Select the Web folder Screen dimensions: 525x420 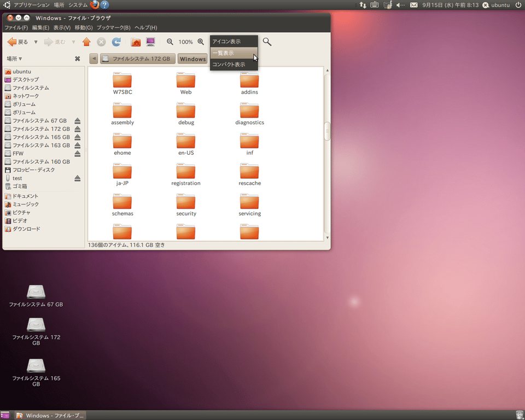pyautogui.click(x=186, y=83)
